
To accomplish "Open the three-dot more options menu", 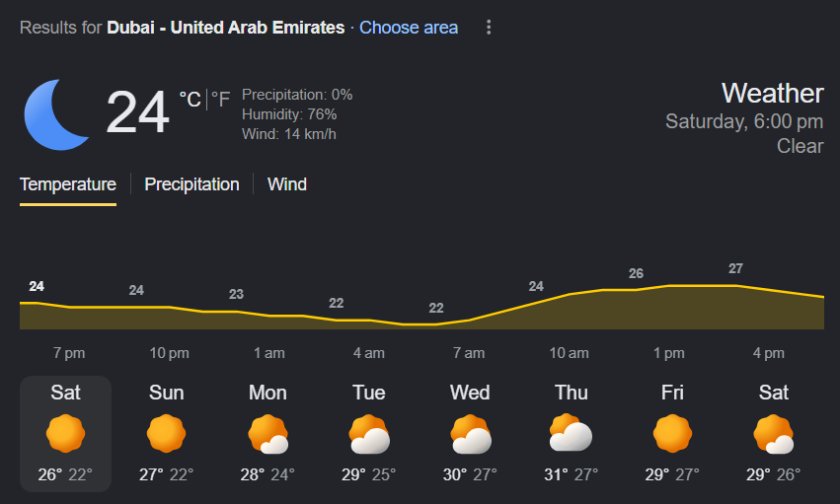I will coord(488,28).
